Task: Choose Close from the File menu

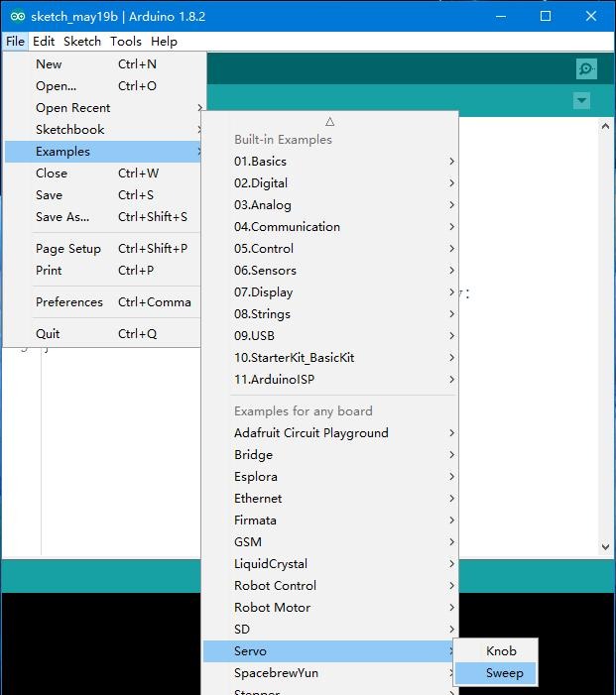Action: tap(104, 173)
